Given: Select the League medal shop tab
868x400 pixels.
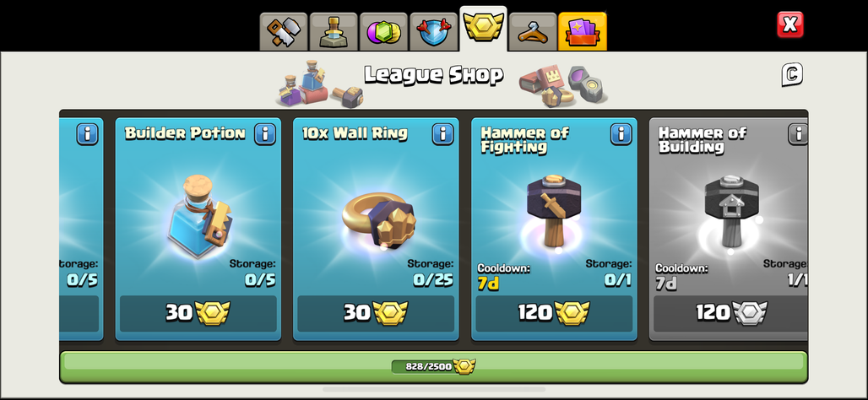Looking at the screenshot, I should click(483, 29).
